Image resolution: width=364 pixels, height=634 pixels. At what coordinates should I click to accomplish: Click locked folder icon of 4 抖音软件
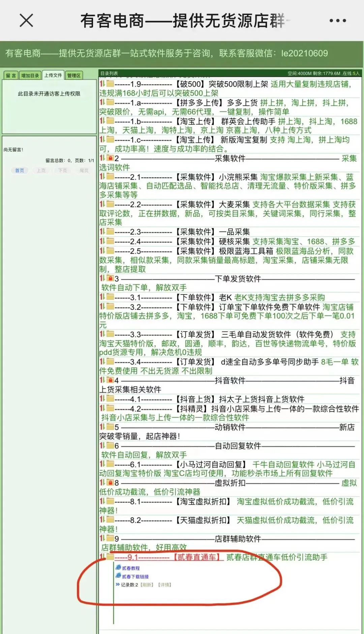110,380
